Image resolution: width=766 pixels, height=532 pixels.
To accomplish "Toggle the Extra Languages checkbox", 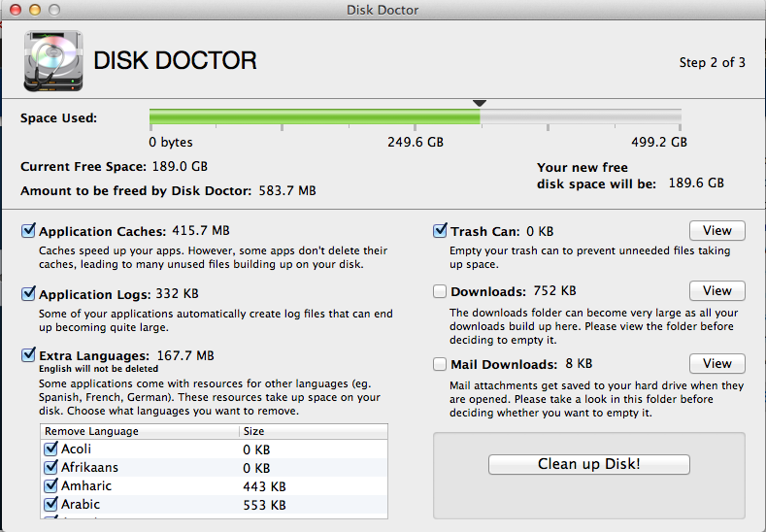I will pos(28,354).
